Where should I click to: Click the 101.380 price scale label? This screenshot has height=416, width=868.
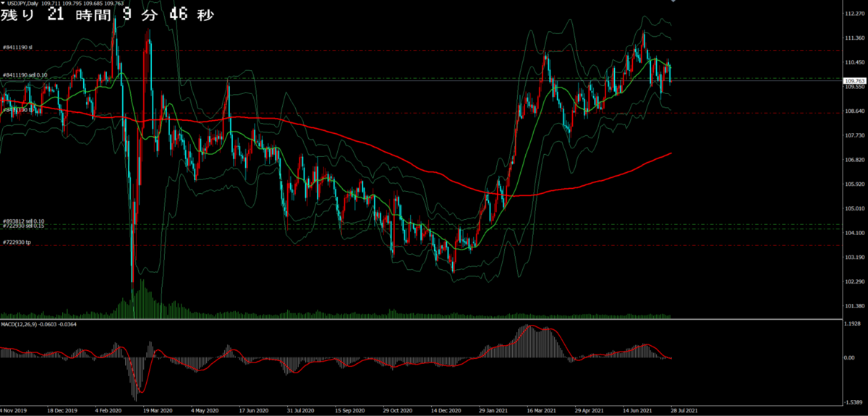pyautogui.click(x=856, y=306)
